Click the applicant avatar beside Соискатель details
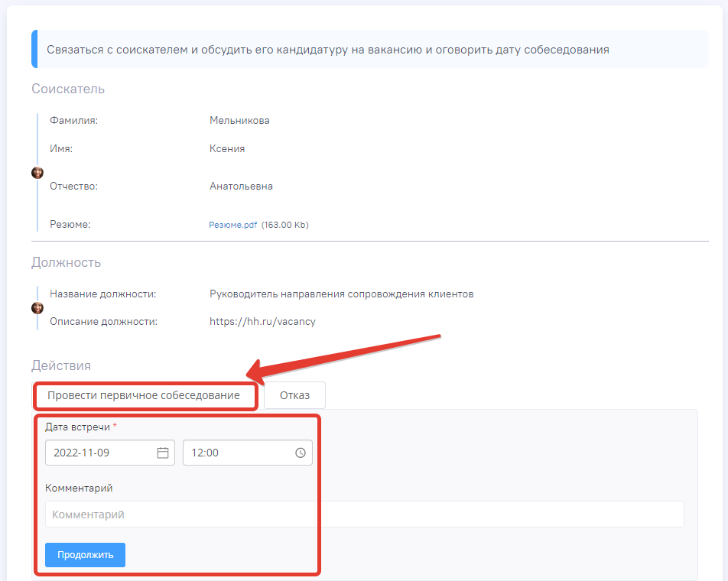The height and width of the screenshot is (581, 728). point(37,173)
